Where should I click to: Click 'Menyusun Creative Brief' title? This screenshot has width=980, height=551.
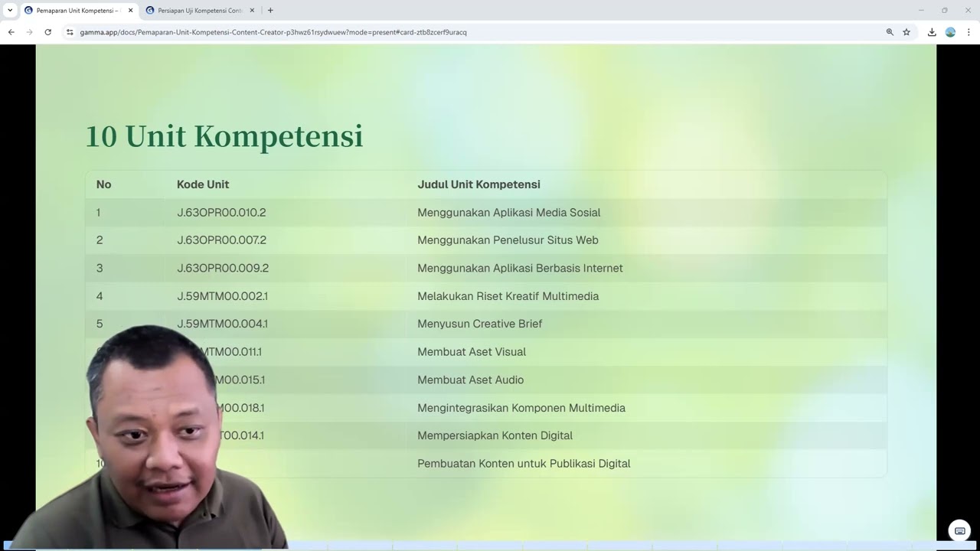[479, 324]
